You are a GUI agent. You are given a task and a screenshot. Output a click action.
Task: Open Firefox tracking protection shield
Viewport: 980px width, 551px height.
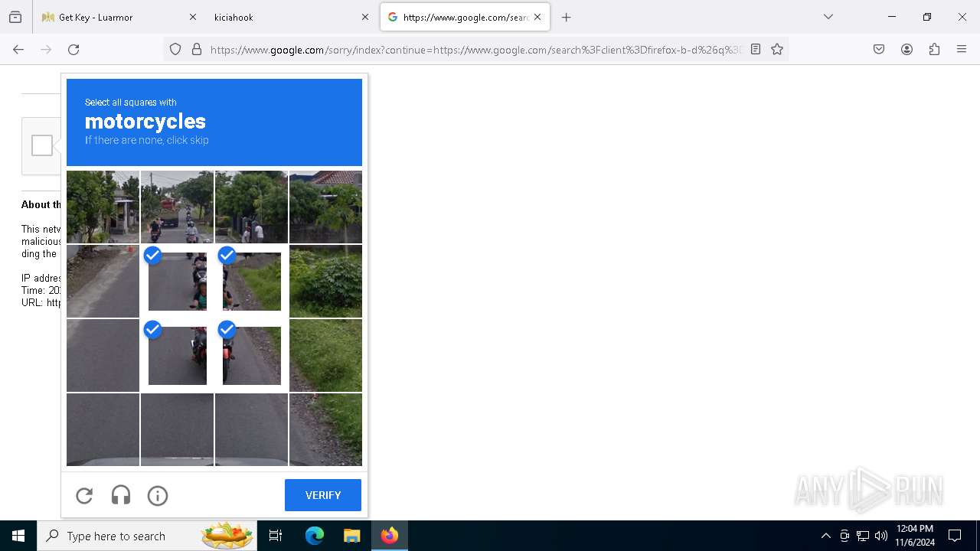[x=175, y=49]
